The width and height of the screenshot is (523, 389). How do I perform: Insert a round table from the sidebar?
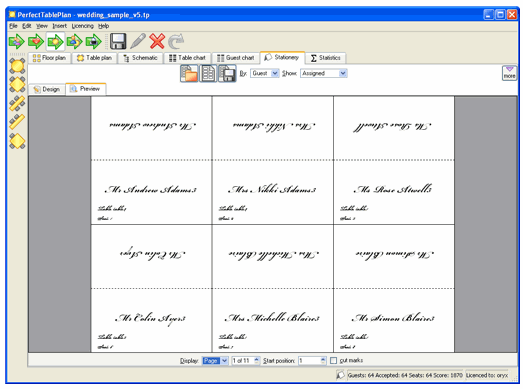click(x=17, y=65)
